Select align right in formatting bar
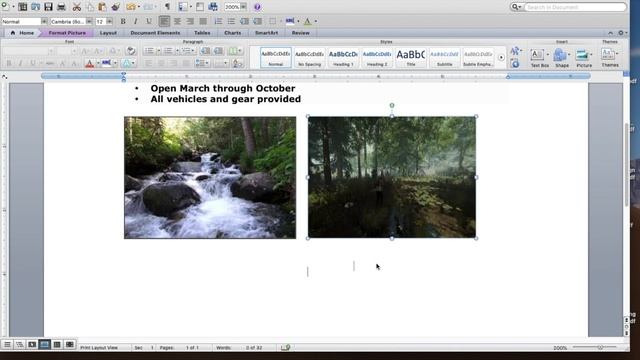Viewport: 640px width, 360px height. [x=190, y=21]
